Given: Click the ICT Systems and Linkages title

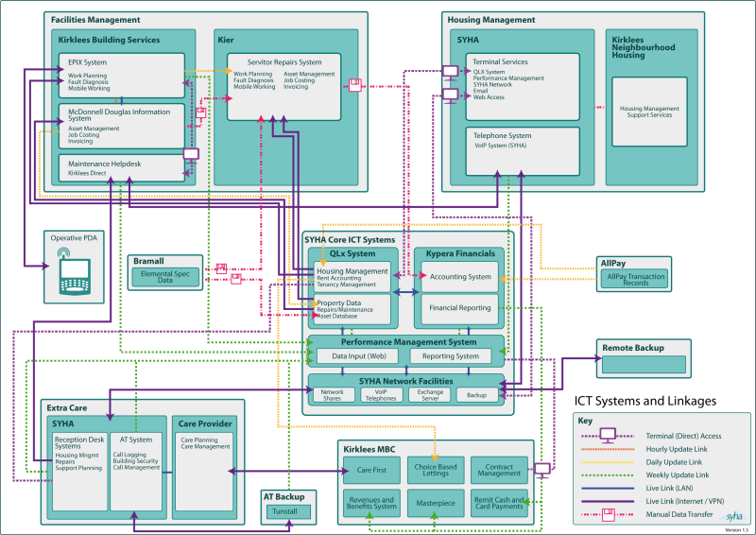Looking at the screenshot, I should pyautogui.click(x=645, y=401).
